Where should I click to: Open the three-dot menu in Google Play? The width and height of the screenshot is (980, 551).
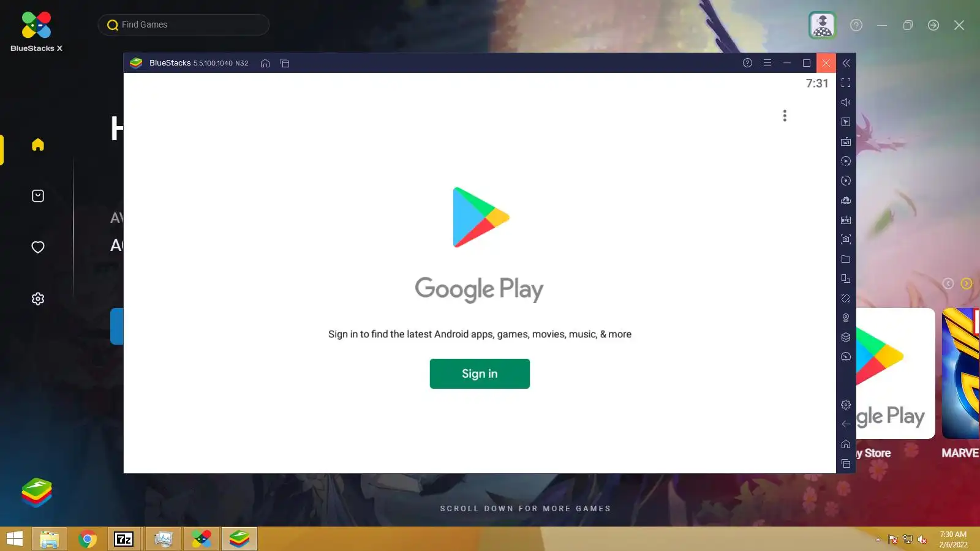785,116
